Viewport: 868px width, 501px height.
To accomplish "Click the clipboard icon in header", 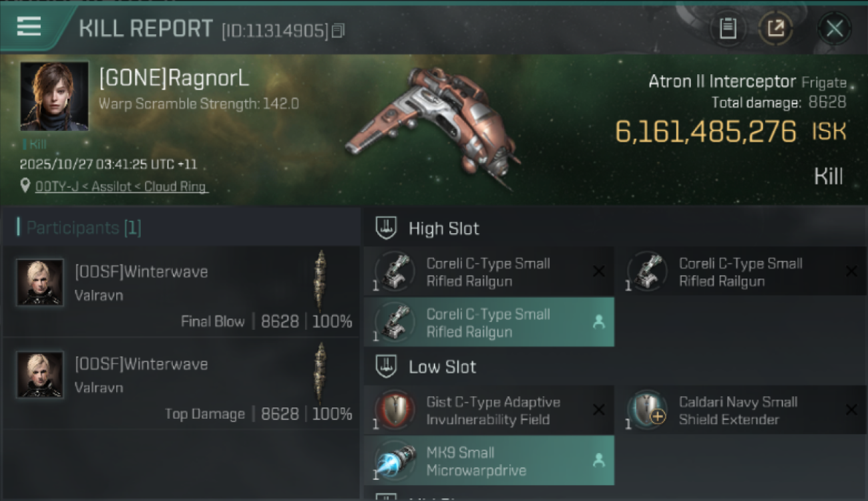I will [x=728, y=28].
